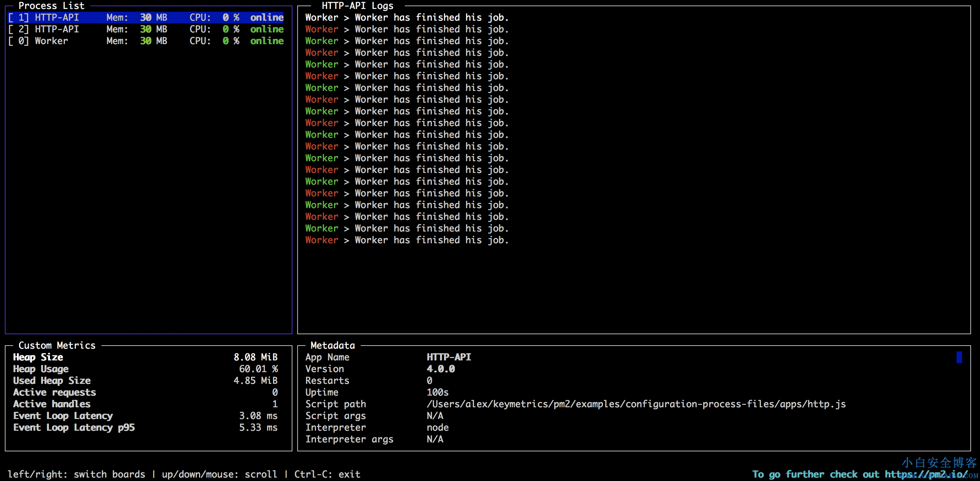The width and height of the screenshot is (980, 481).
Task: Select the HTTP-API process with id 2
Action: coord(57,29)
